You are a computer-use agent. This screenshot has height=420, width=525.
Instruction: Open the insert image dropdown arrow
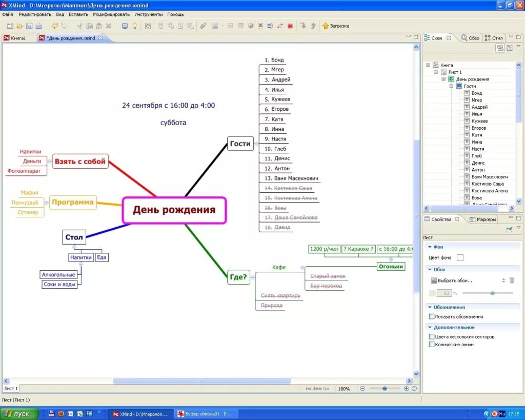tap(223, 26)
